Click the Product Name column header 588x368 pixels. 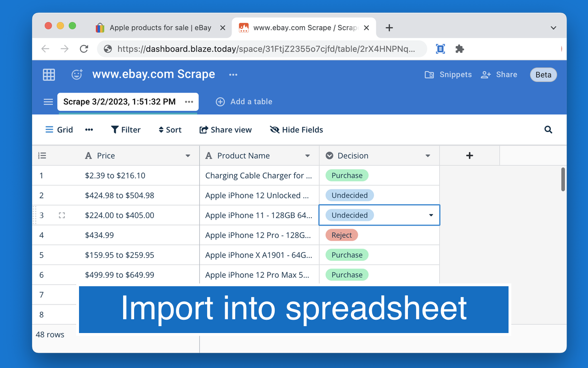260,155
